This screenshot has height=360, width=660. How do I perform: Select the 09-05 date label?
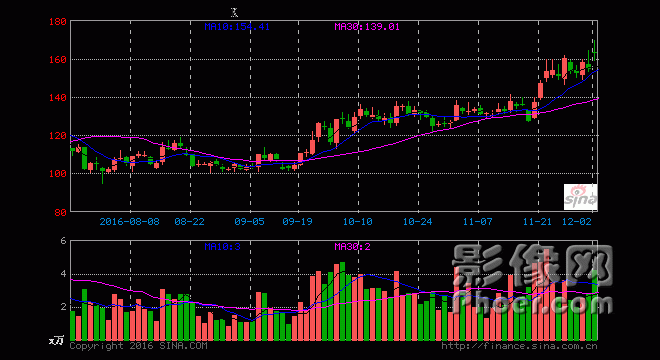click(250, 222)
